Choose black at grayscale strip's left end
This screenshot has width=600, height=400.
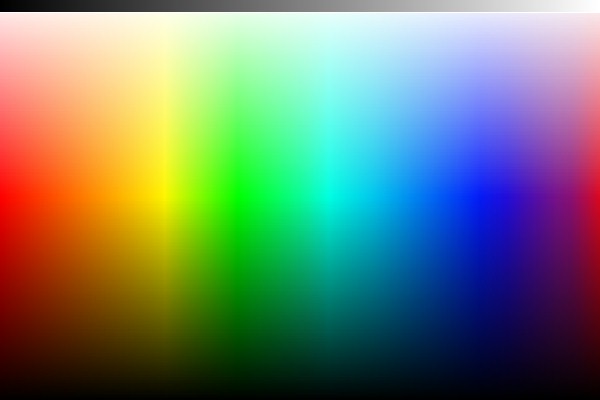(x=4, y=5)
